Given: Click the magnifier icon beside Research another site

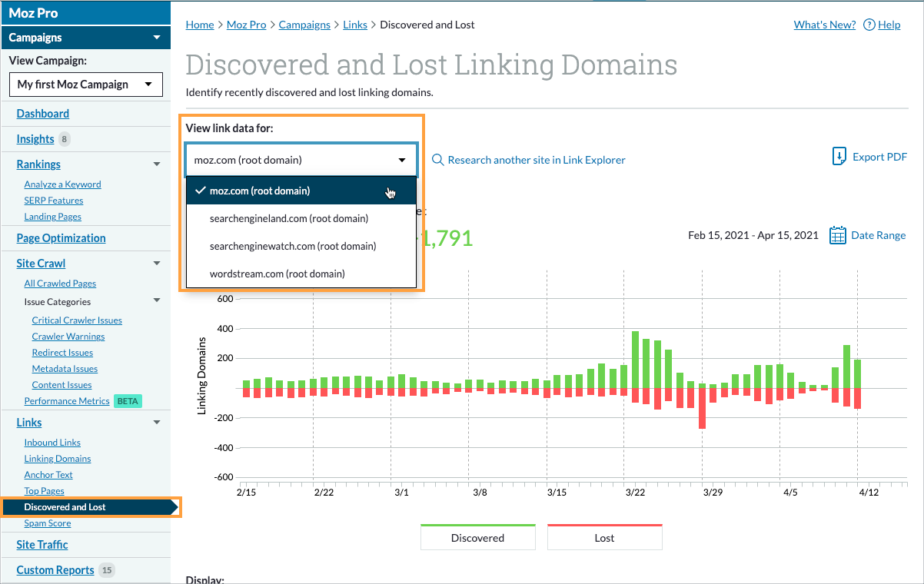Looking at the screenshot, I should 438,160.
